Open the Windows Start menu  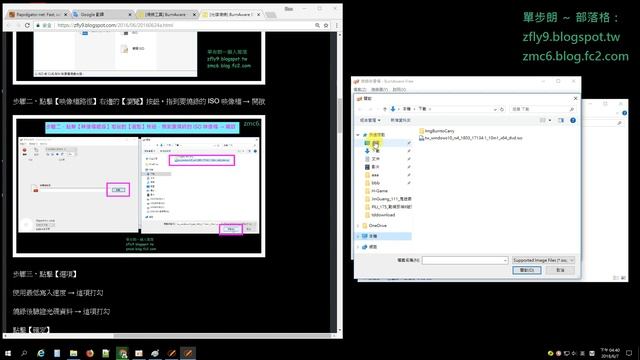tap(8, 353)
